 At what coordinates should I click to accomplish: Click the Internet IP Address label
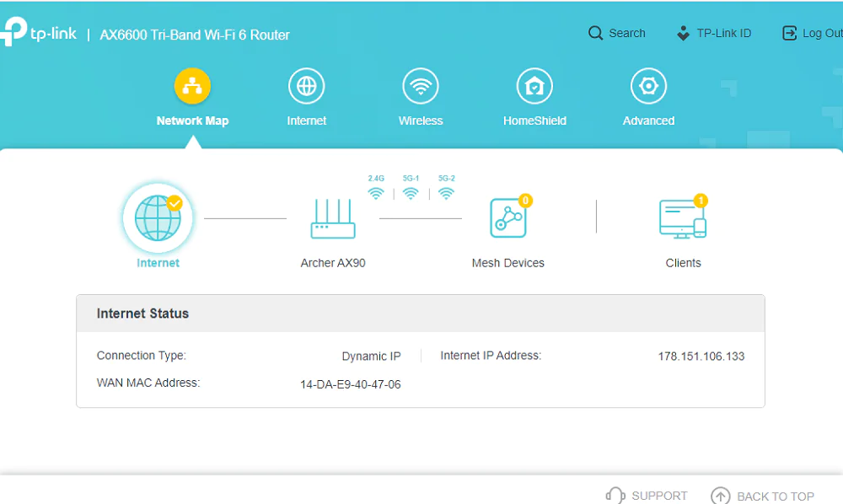click(491, 356)
